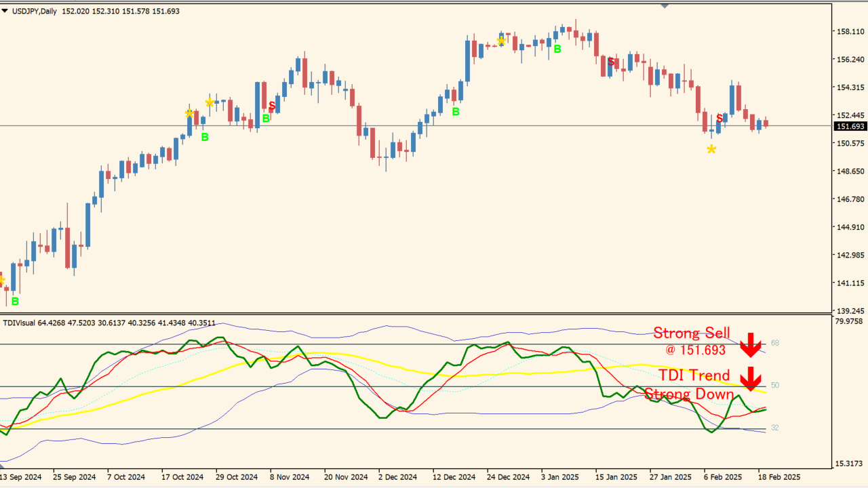Click the yellow star below the February 2025 candles
The width and height of the screenshot is (868, 488).
711,149
